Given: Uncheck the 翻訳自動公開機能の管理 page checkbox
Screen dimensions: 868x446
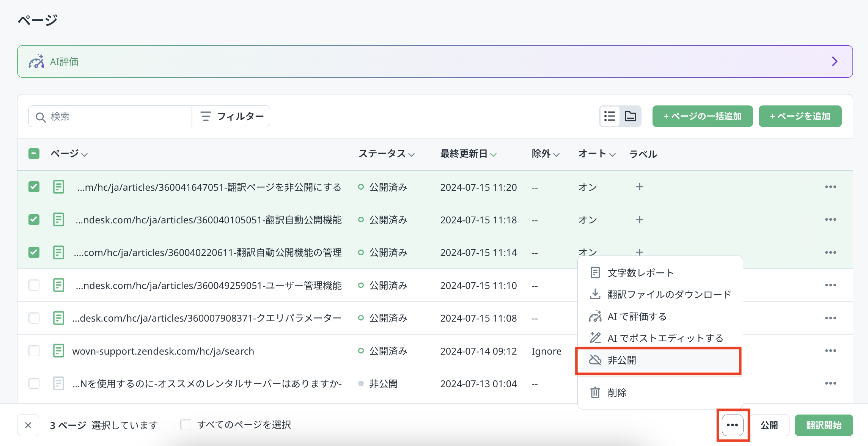Looking at the screenshot, I should point(34,252).
